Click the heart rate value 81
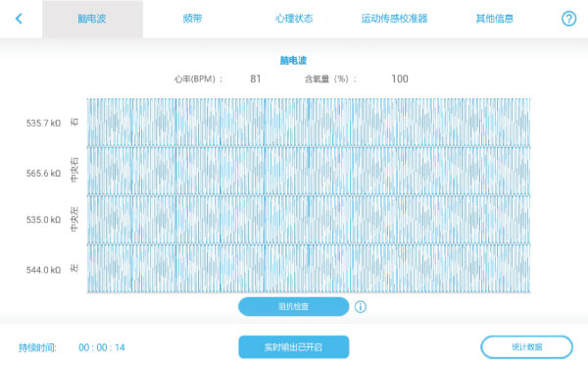This screenshot has height=368, width=588. coord(256,79)
